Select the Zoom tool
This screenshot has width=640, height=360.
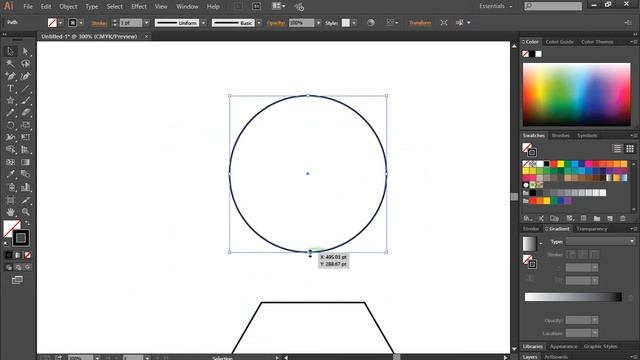pos(25,212)
